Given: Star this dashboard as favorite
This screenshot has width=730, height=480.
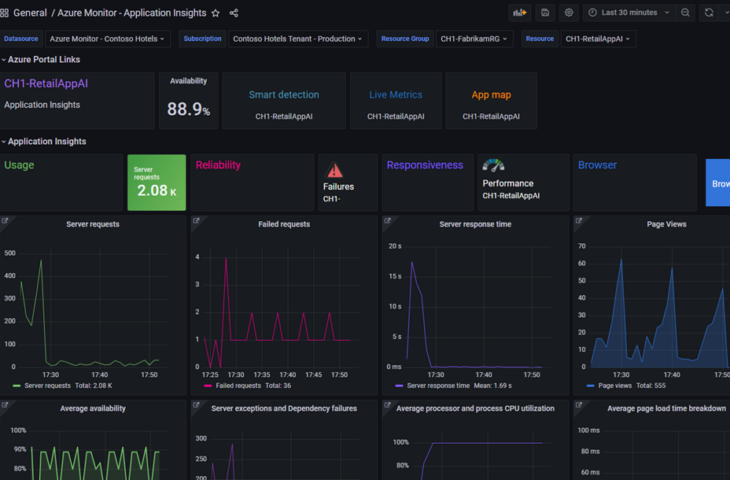Looking at the screenshot, I should 216,13.
